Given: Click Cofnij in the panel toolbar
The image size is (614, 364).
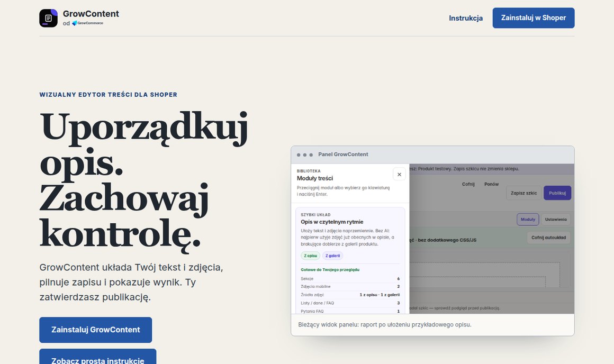Looking at the screenshot, I should [468, 184].
